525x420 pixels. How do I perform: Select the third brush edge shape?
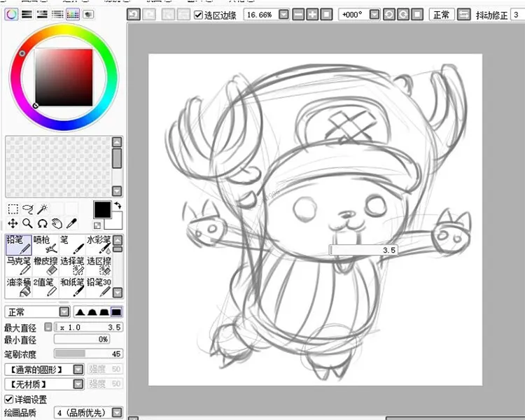coord(104,312)
